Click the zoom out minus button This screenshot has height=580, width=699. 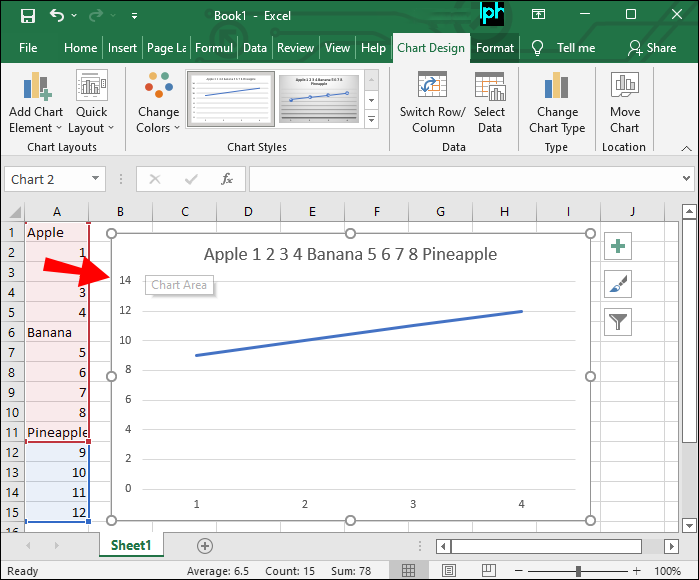[x=518, y=571]
